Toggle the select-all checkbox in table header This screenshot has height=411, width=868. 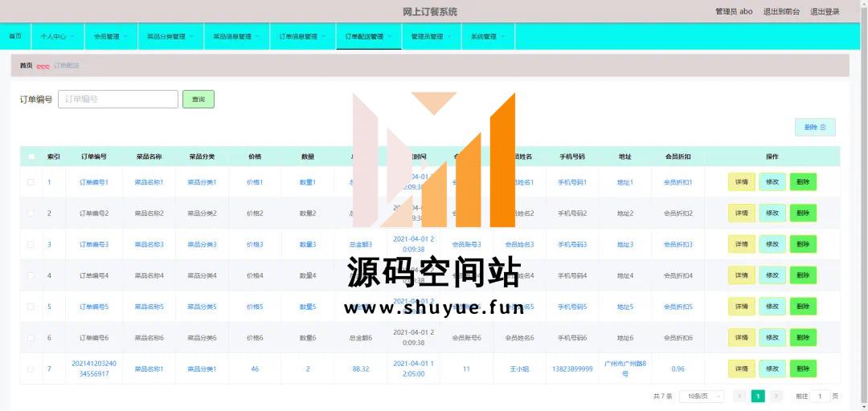(x=31, y=157)
